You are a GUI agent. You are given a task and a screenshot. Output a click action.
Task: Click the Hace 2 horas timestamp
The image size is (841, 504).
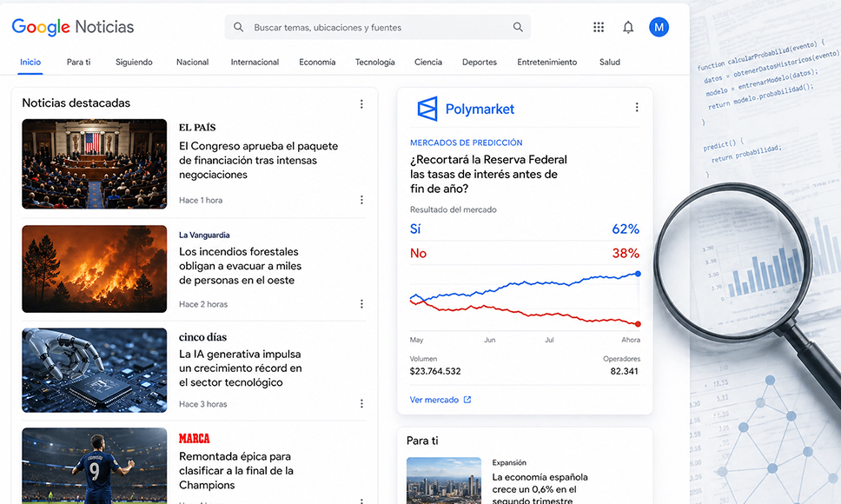click(203, 304)
